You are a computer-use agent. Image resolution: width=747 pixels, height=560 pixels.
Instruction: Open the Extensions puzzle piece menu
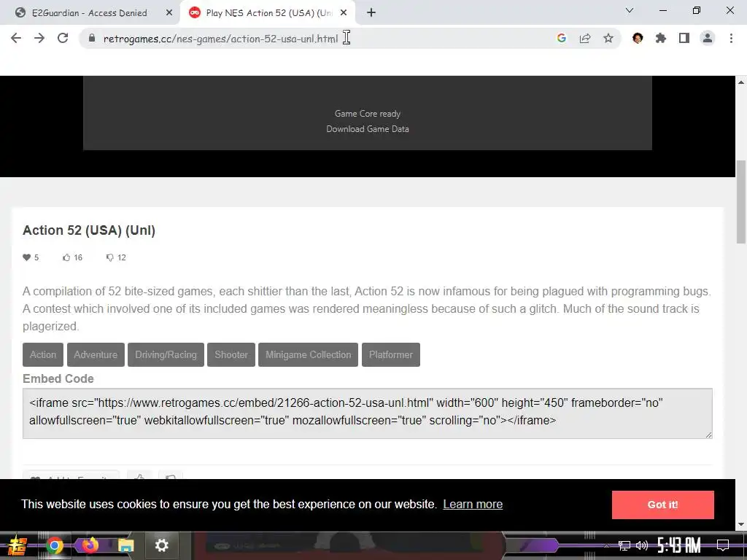[661, 38]
